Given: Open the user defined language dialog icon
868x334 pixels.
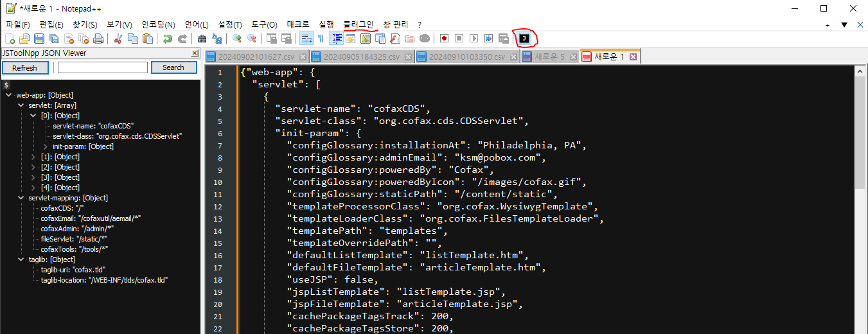Looking at the screenshot, I should click(x=351, y=39).
